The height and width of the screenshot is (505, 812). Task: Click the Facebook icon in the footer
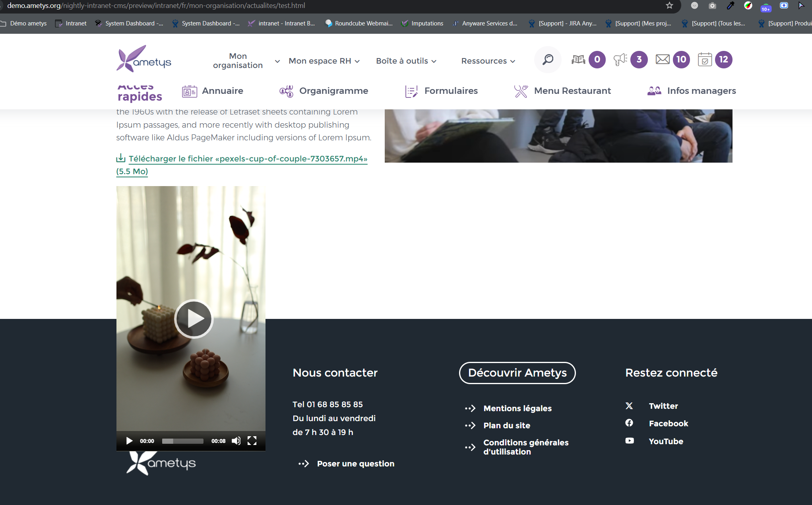[629, 423]
